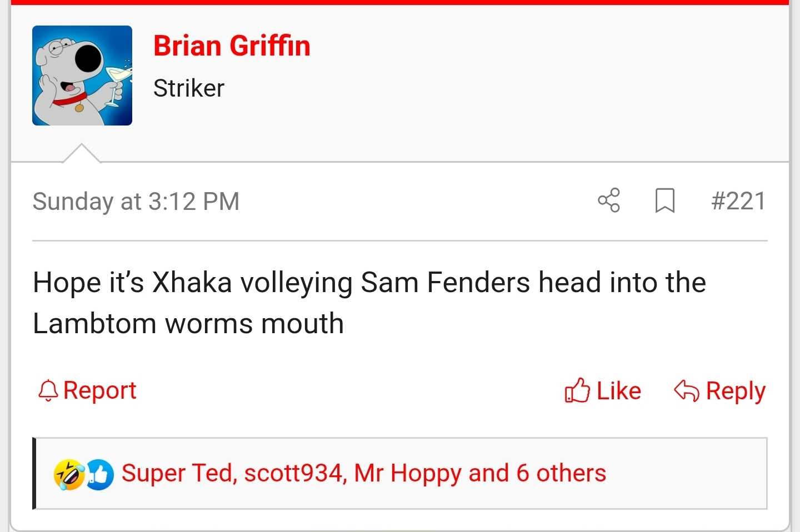
Task: Click the blue thumbs-up reaction icon
Action: [100, 475]
